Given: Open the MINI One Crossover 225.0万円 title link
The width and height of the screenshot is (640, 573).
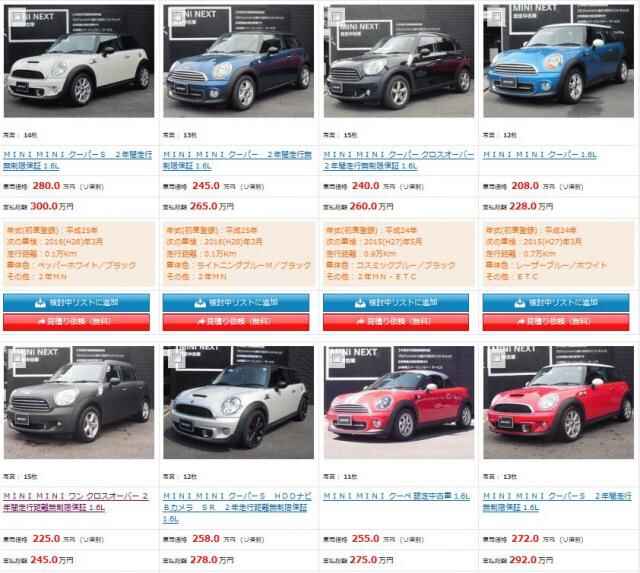Looking at the screenshot, I should pyautogui.click(x=76, y=502).
